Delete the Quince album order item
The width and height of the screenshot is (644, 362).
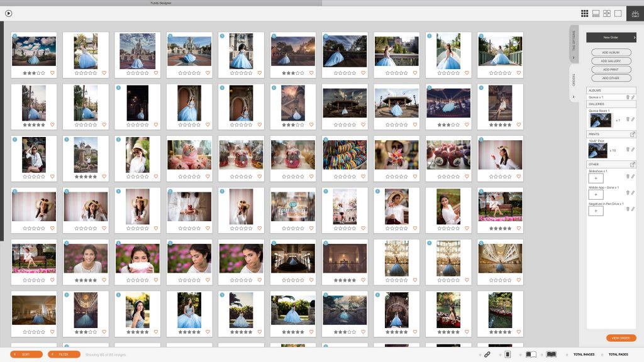[x=628, y=97]
